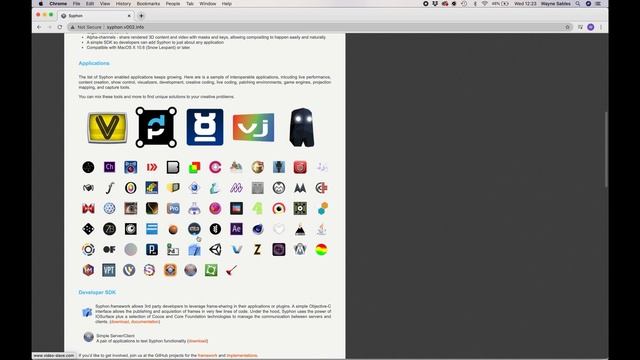Open the Bookmarks menu
Viewport: 640px width, 360px height.
(x=148, y=4)
